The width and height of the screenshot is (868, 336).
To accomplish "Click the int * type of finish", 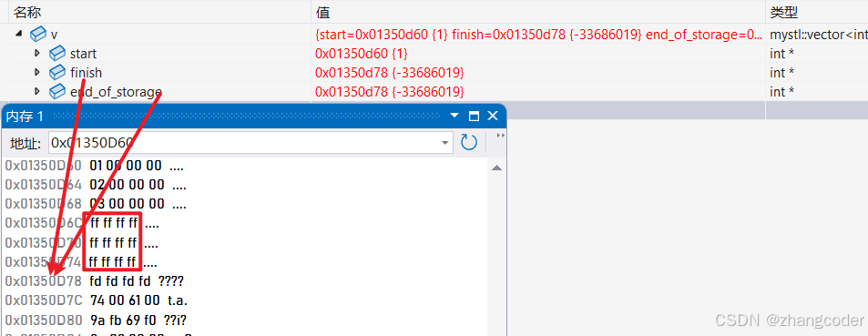I will [781, 73].
